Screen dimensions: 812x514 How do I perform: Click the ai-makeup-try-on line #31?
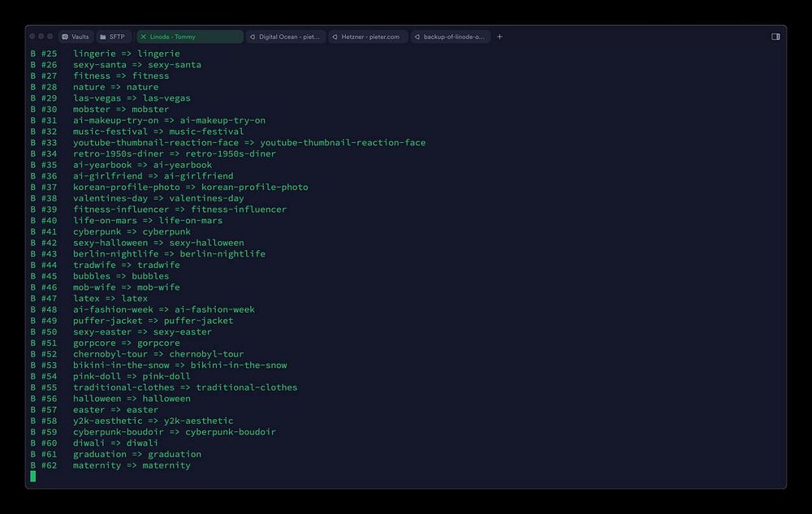(148, 120)
